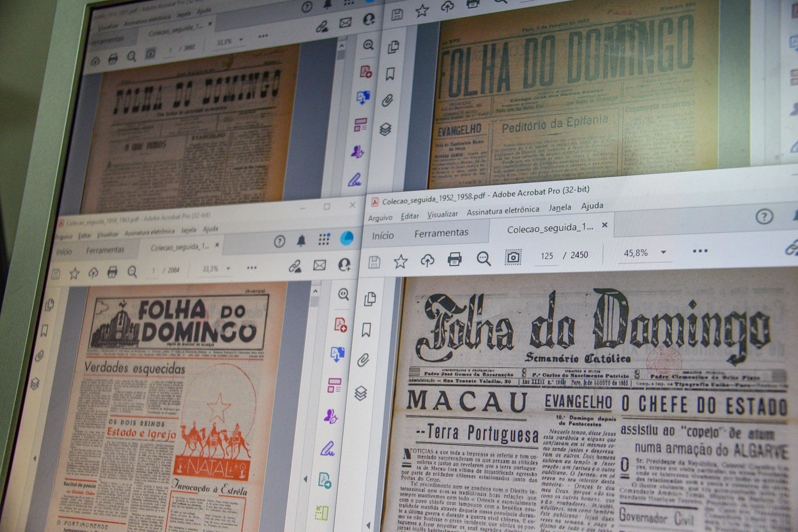Open page thumbnails panel in 1952_1958 window
Viewport: 798px width, 532px height.
370,299
